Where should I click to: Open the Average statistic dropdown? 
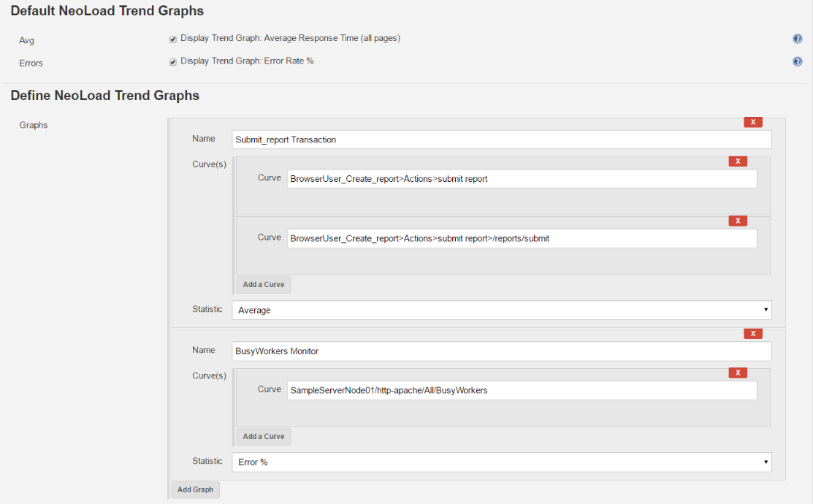coord(501,310)
